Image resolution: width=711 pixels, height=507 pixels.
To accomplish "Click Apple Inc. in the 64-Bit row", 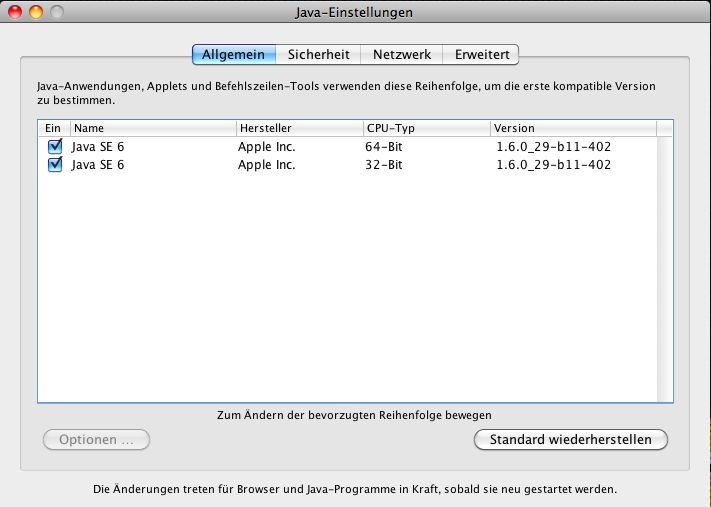I will point(267,146).
